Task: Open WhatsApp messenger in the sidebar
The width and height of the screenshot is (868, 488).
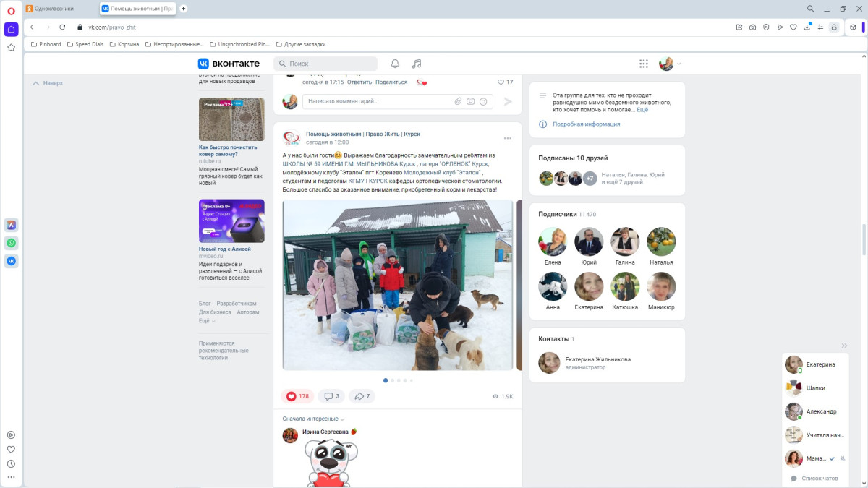Action: coord(11,243)
